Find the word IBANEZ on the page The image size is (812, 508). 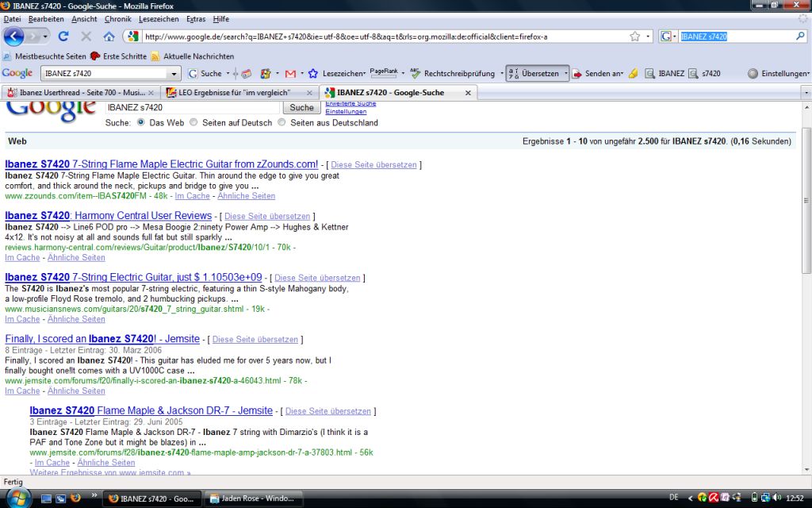pyautogui.click(x=665, y=74)
